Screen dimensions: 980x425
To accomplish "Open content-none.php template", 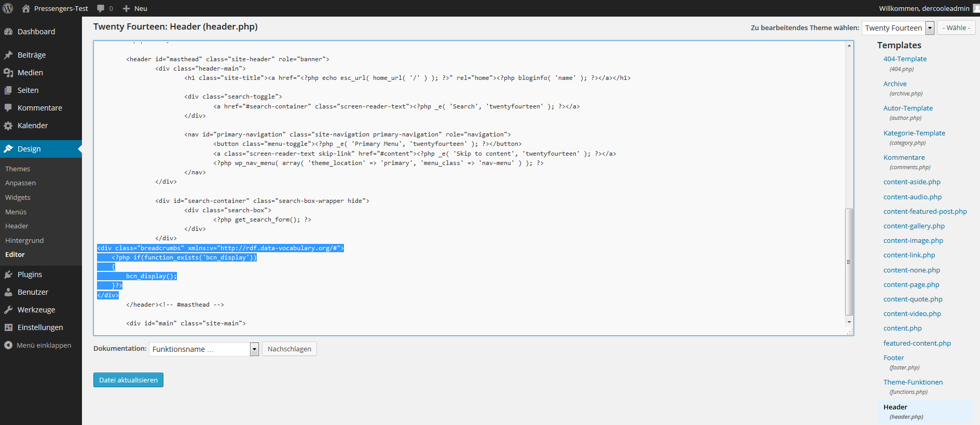I will point(912,270).
